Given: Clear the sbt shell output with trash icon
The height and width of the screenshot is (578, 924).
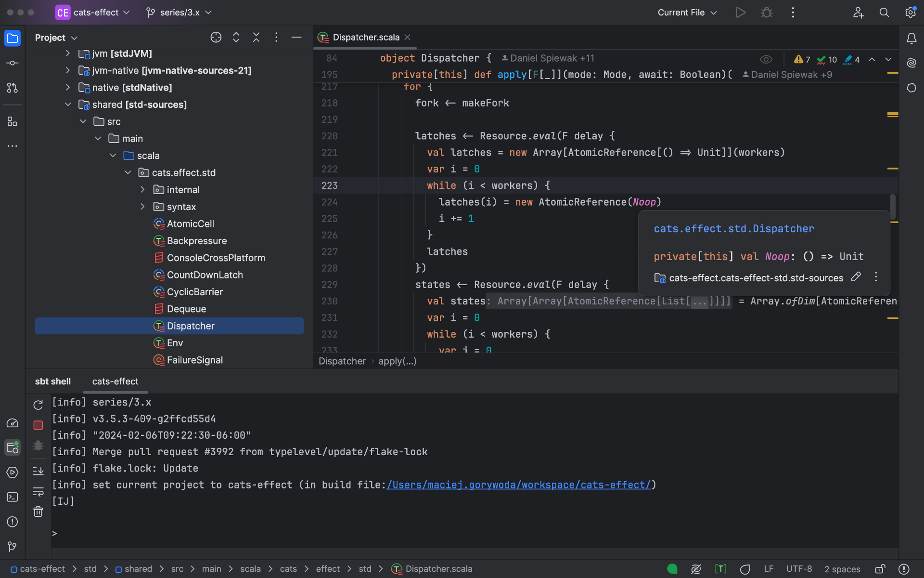Looking at the screenshot, I should point(38,512).
